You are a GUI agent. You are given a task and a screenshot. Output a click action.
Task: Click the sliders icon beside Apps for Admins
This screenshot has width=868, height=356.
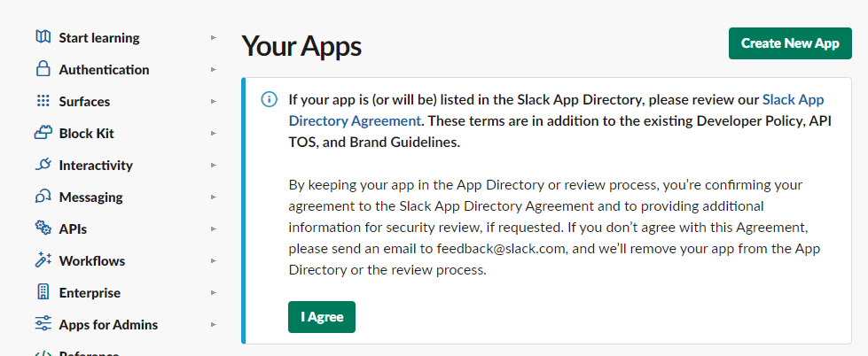tap(43, 324)
